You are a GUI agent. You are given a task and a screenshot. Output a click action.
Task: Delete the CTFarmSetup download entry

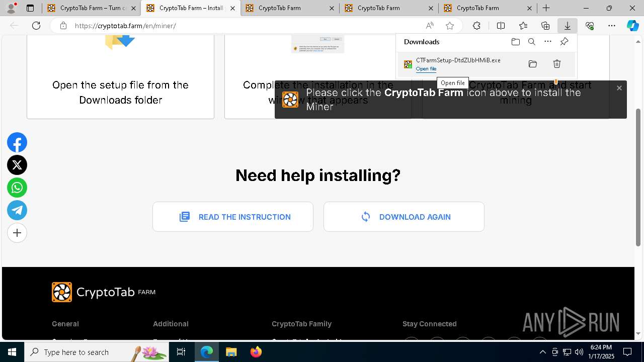coord(557,64)
